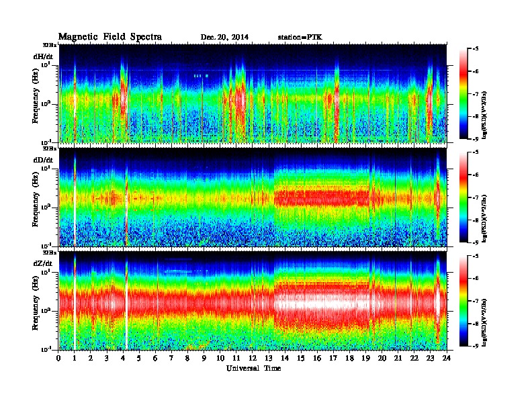The width and height of the screenshot is (532, 411).
Task: Click the dZ/dt spectrogram plot area
Action: (253, 301)
